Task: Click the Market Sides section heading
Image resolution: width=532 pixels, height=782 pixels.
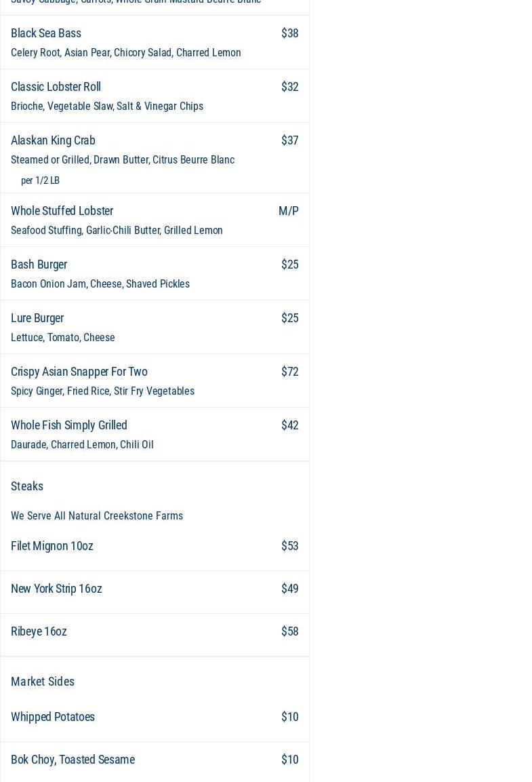Action: click(x=43, y=682)
